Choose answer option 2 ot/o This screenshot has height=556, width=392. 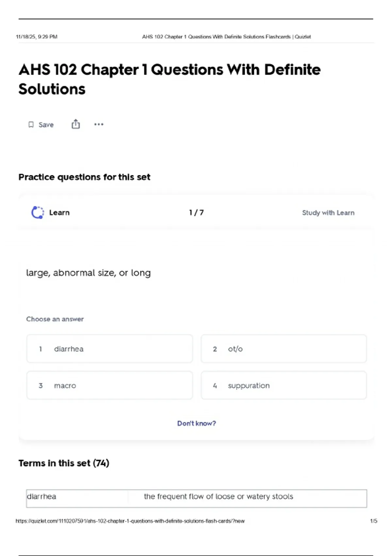pyautogui.click(x=284, y=349)
